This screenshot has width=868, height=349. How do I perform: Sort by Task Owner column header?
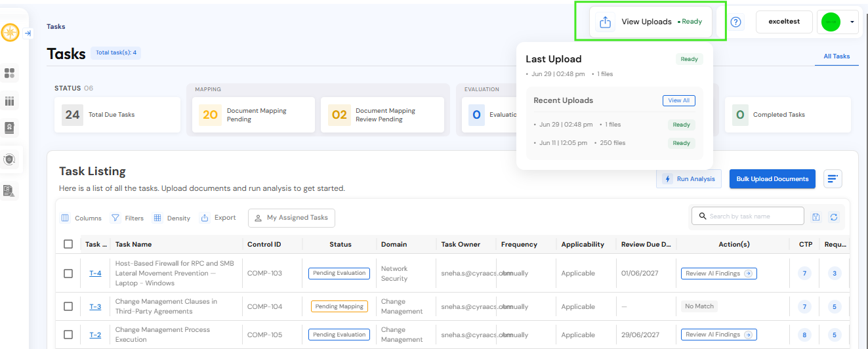tap(461, 244)
